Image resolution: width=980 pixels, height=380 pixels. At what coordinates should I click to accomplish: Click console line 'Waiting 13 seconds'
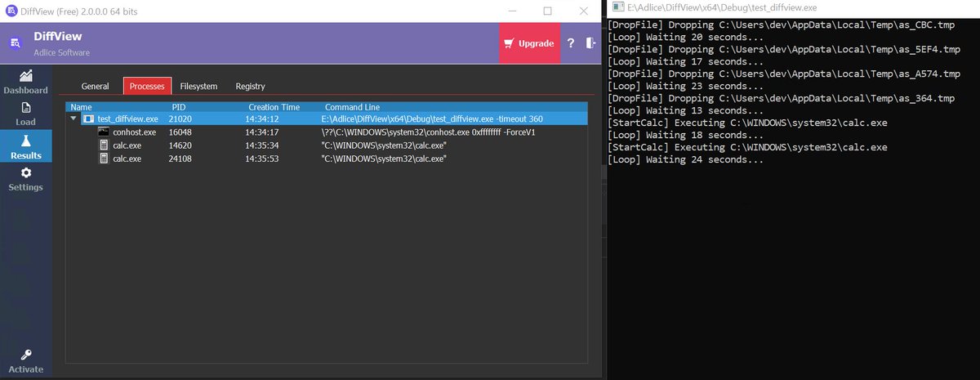[686, 111]
